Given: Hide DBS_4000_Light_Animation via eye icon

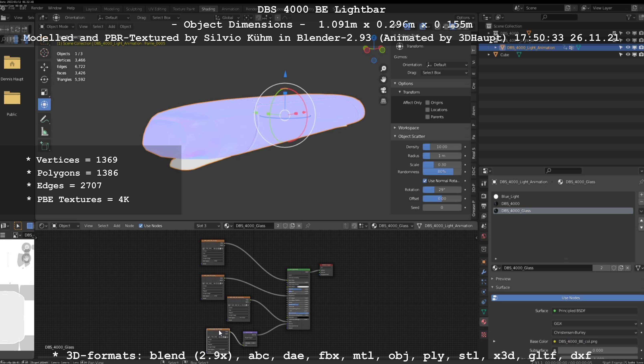Looking at the screenshot, I should (628, 47).
